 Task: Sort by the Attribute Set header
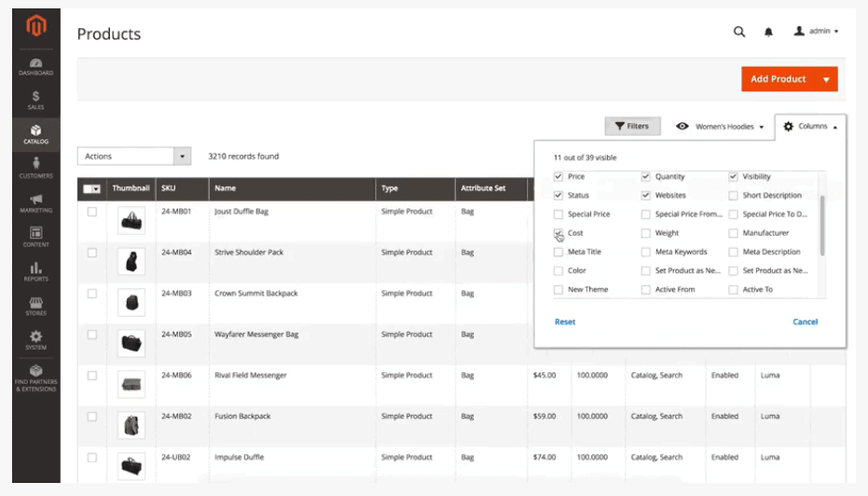[491, 188]
